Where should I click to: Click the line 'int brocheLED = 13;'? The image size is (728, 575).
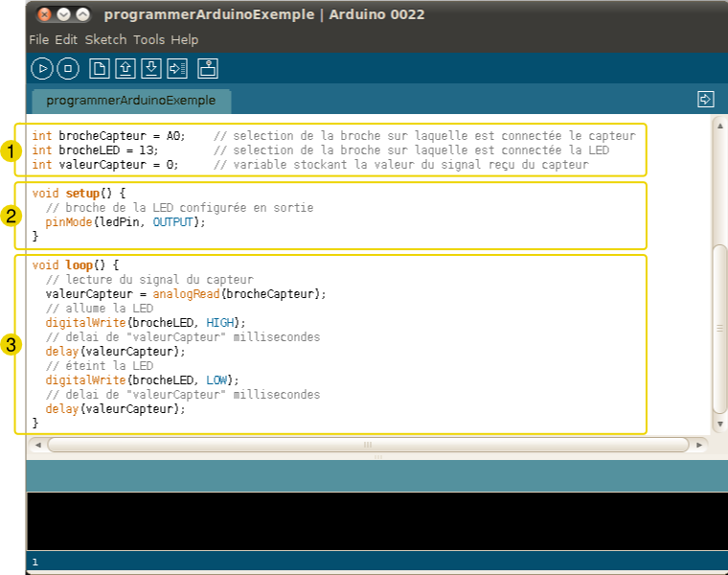coord(95,150)
